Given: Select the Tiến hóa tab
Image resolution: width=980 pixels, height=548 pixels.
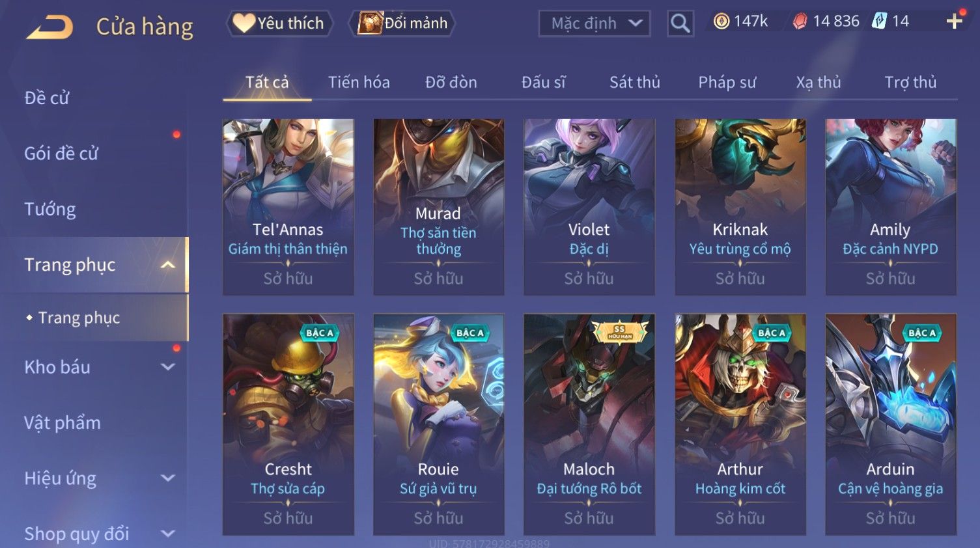Looking at the screenshot, I should (x=359, y=83).
